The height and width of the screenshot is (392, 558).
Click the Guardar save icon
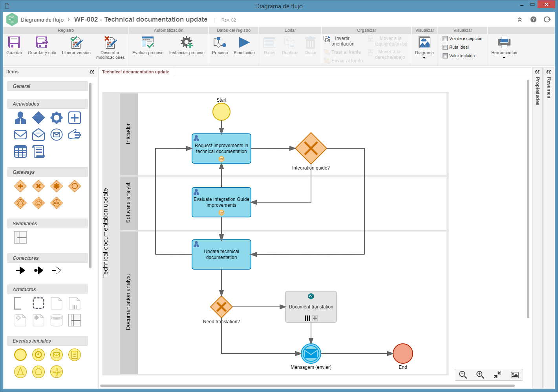click(14, 42)
